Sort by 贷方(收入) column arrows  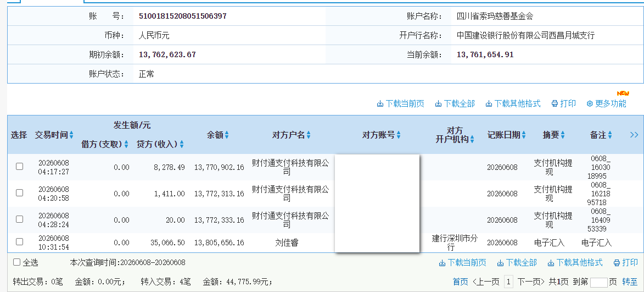(x=182, y=145)
